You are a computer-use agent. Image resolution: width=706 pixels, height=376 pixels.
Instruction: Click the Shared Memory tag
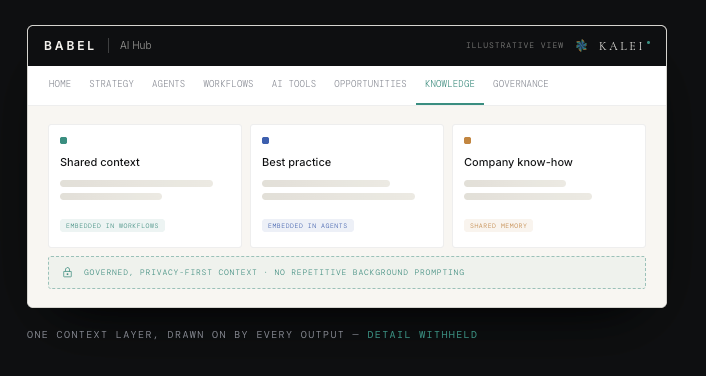pos(498,226)
